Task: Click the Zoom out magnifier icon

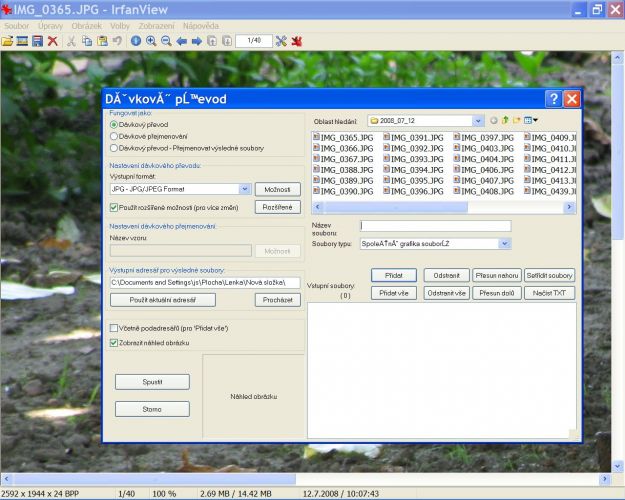Action: coord(166,41)
